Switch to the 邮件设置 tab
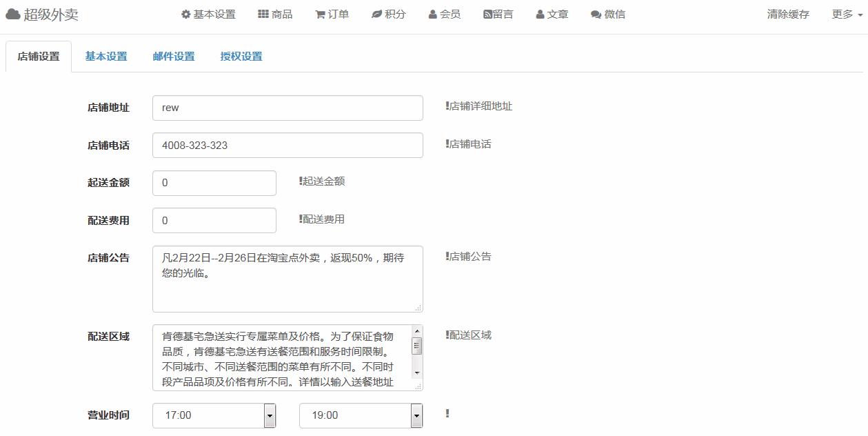Viewport: 868px width, 436px height. pyautogui.click(x=174, y=57)
